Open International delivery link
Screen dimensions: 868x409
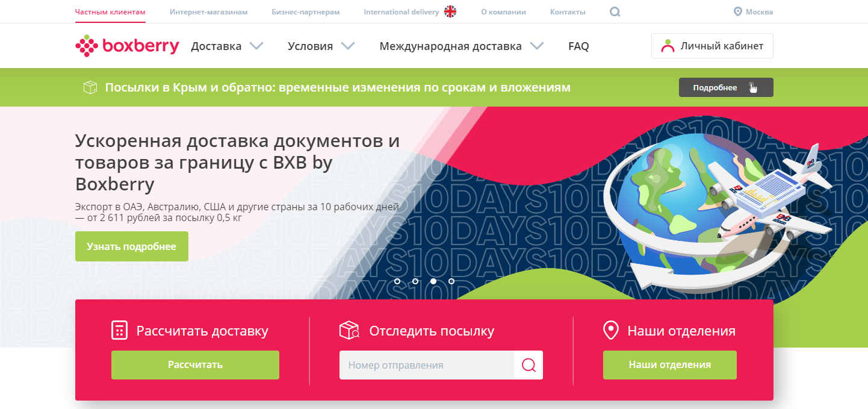[401, 11]
